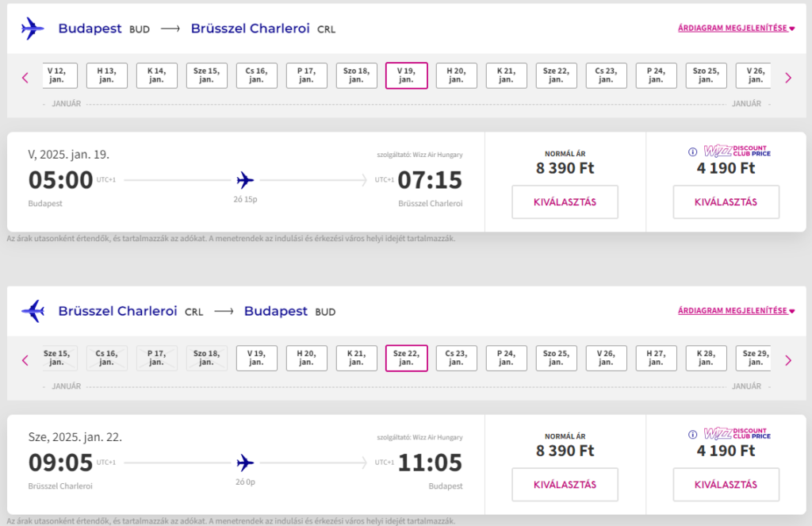
Task: Show later outbound dates with the right arrow
Action: 788,78
